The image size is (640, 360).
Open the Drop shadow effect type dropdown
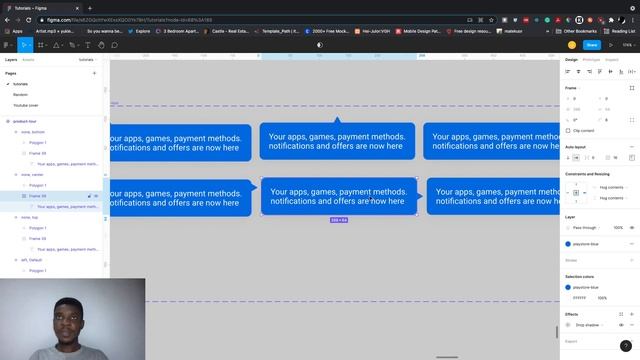589,325
